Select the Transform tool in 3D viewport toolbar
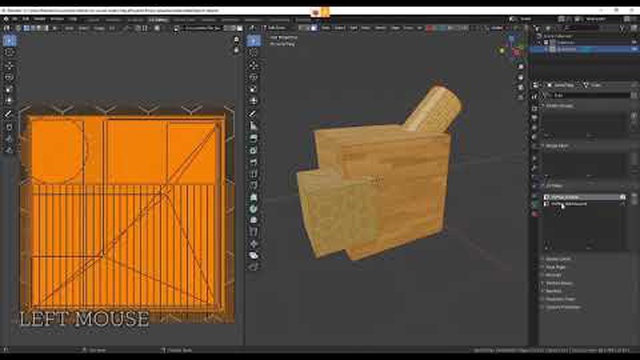Viewport: 640px width, 360px height. click(253, 101)
